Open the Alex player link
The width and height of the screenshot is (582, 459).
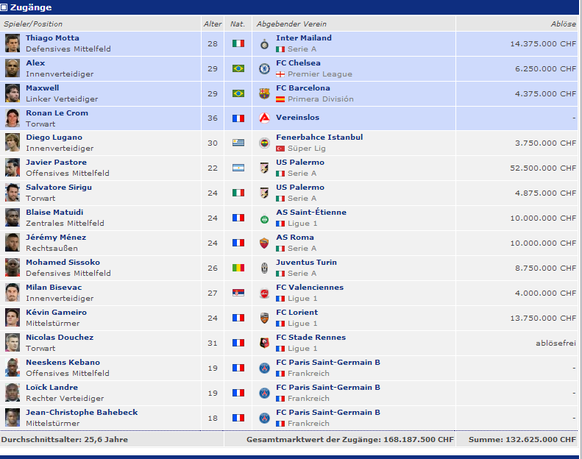click(x=35, y=63)
